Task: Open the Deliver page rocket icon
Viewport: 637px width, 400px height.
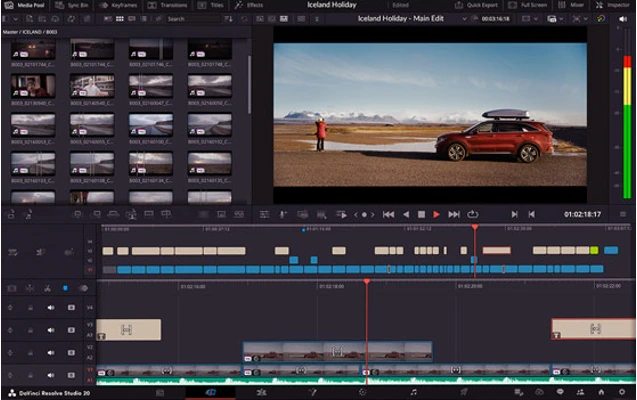Action: tap(464, 392)
